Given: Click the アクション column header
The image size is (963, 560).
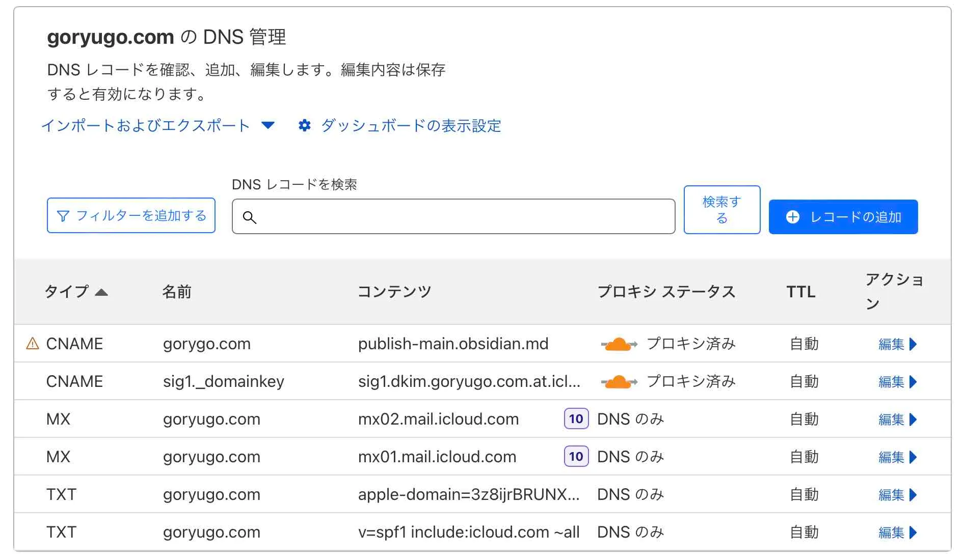Looking at the screenshot, I should click(894, 292).
